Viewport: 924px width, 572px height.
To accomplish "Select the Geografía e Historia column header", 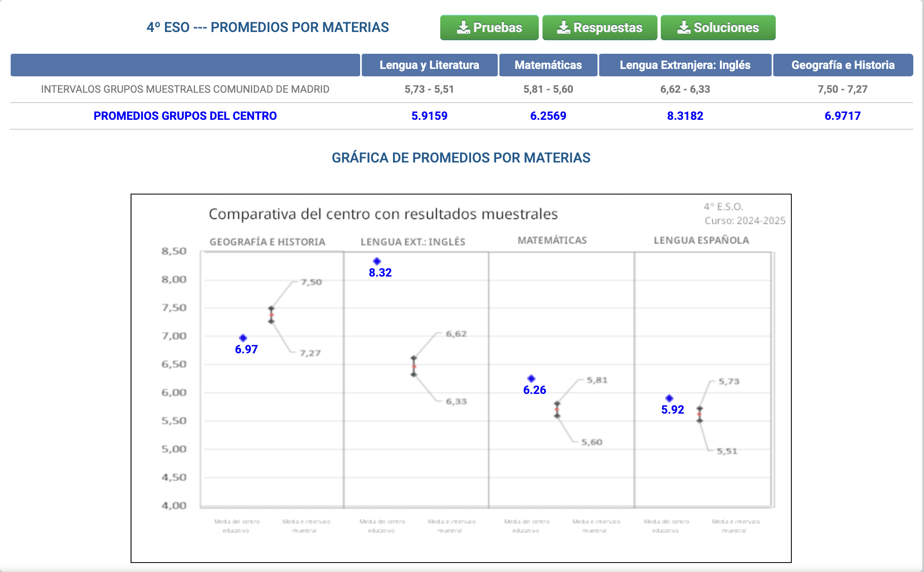I will tap(843, 65).
